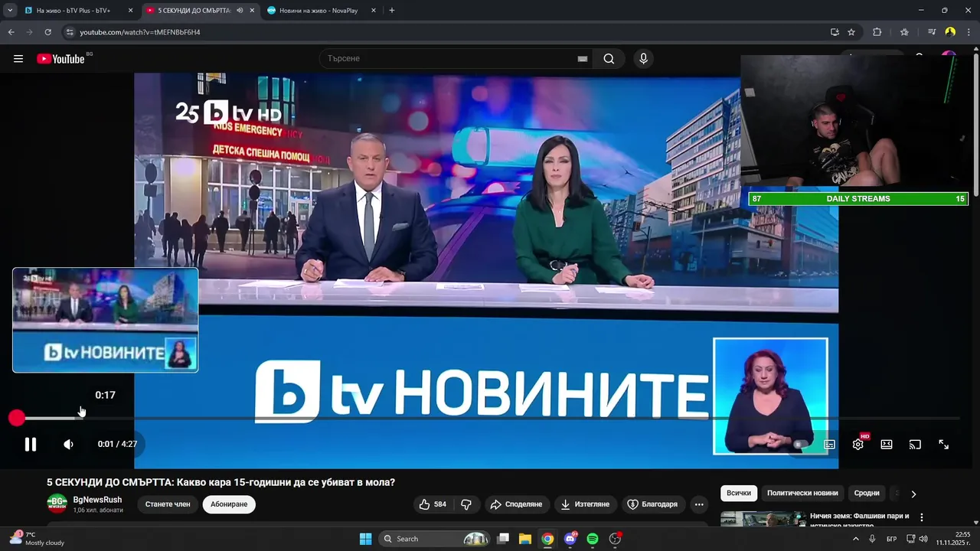The height and width of the screenshot is (551, 980).
Task: Open the YouTube hamburger guide menu
Action: pyautogui.click(x=18, y=59)
